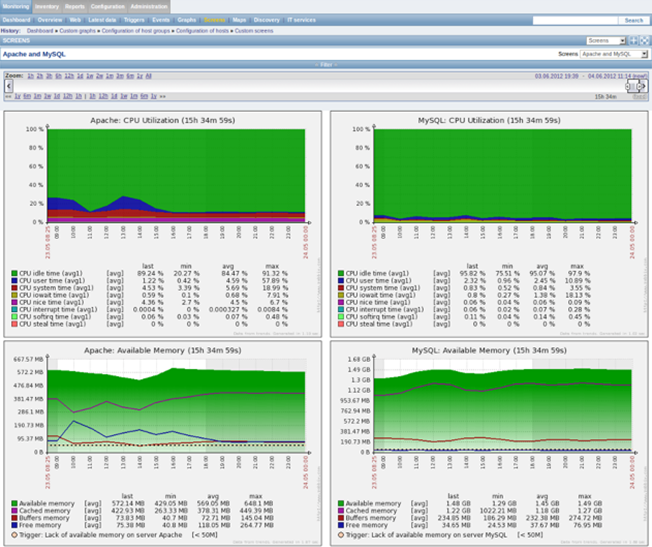Open Dashboard link in History breadcrumb
This screenshot has height=547, width=652.
(x=40, y=31)
